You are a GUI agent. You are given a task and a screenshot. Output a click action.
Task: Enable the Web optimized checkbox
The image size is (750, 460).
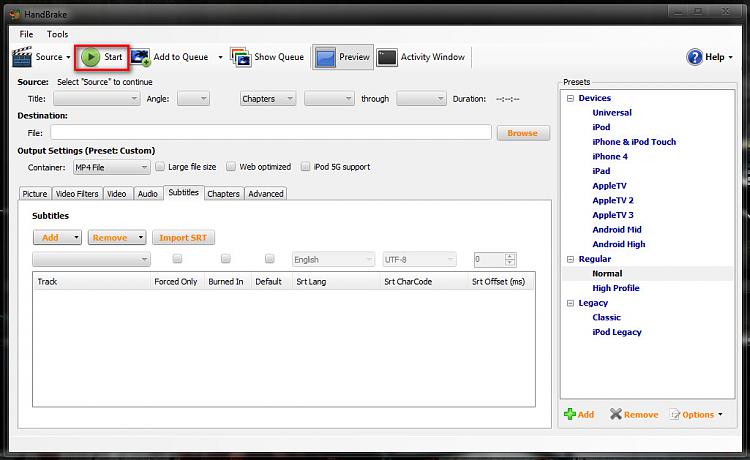coord(231,166)
